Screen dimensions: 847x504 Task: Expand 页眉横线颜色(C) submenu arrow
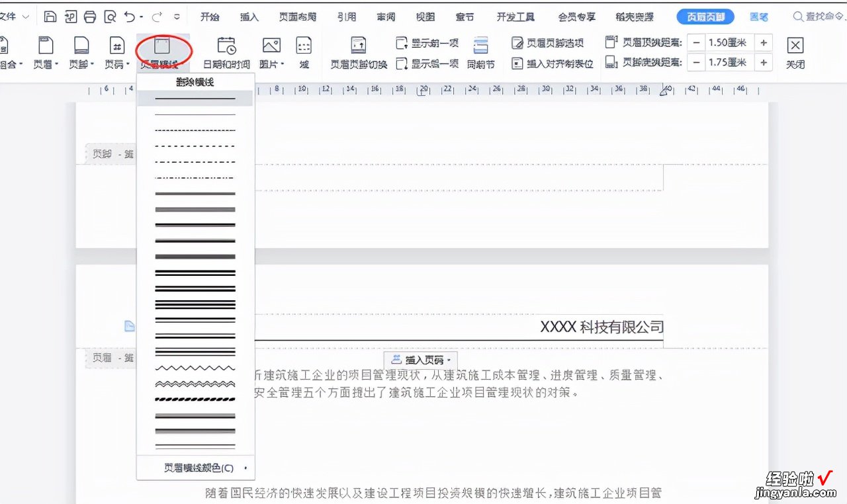pyautogui.click(x=245, y=468)
